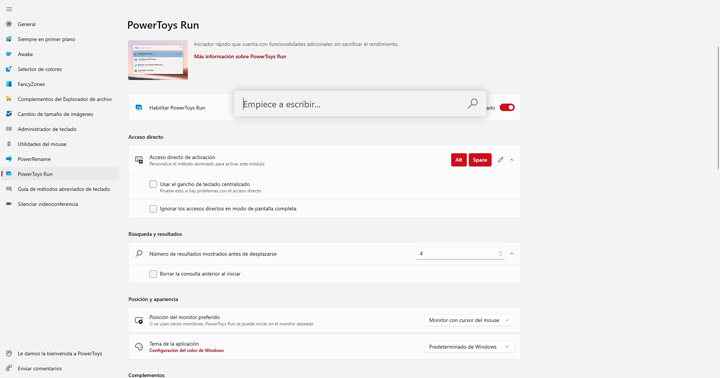Screen dimensions: 720x378
Task: Click the Acceso directo de activación icon
Action: click(x=139, y=160)
